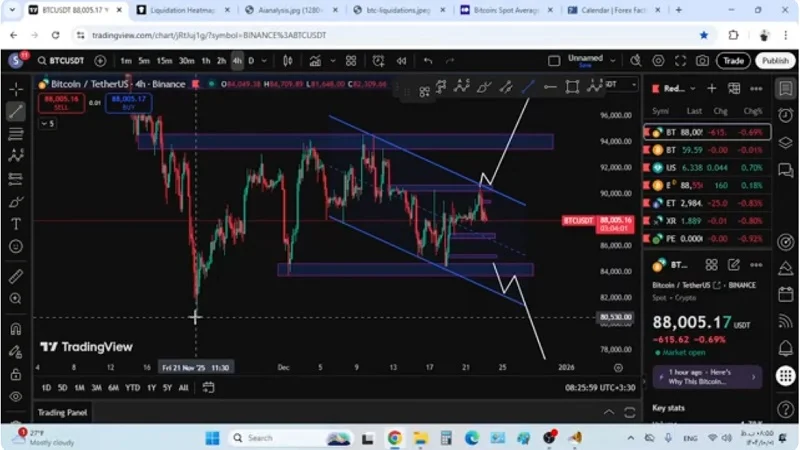
Task: Select the 1Y date range
Action: [152, 388]
